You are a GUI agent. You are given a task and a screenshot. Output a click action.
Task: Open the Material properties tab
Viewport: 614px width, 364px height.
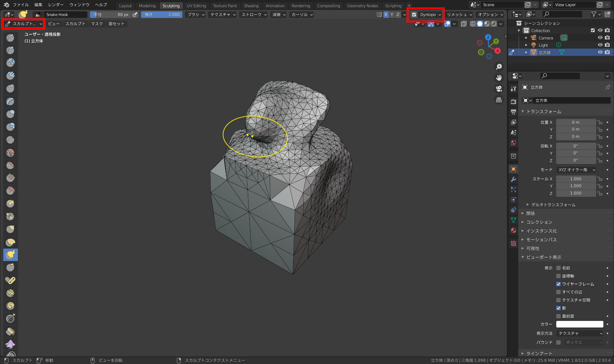pos(513,230)
